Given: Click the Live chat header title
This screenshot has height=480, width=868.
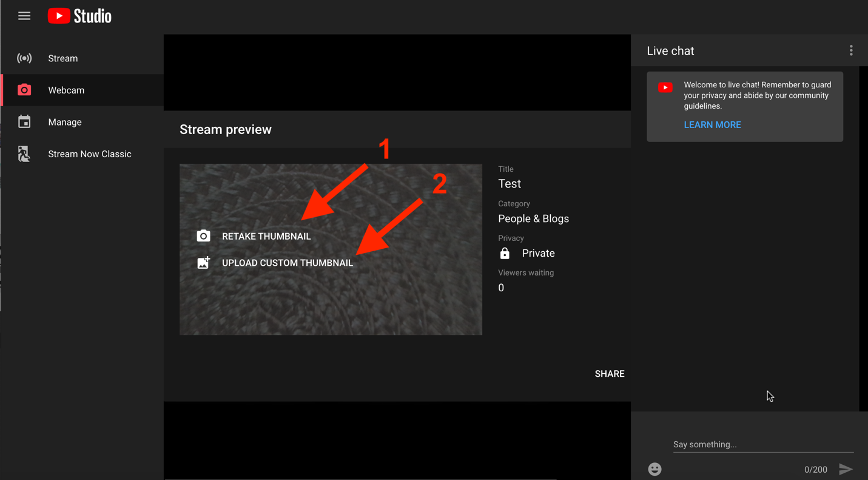Looking at the screenshot, I should [670, 51].
